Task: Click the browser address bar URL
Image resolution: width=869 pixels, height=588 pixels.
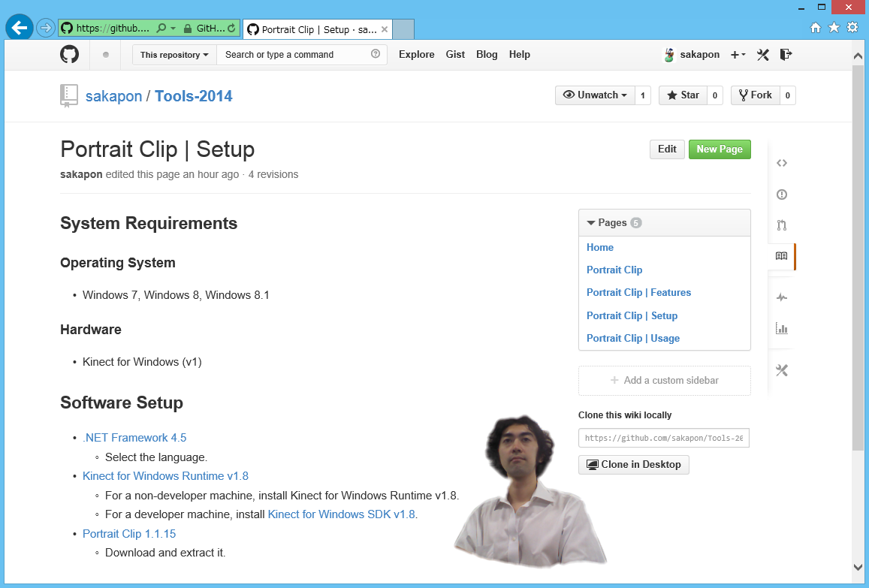Action: 113,28
